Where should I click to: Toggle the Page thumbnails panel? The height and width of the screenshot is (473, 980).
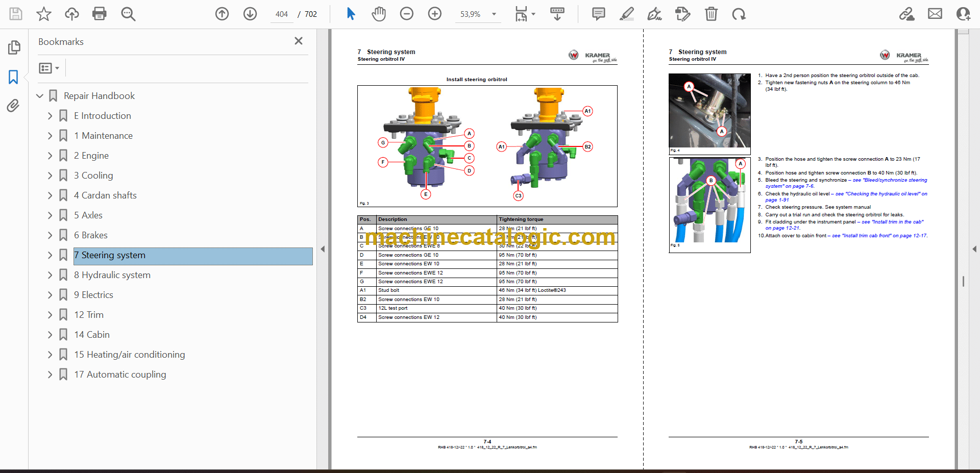(x=14, y=47)
